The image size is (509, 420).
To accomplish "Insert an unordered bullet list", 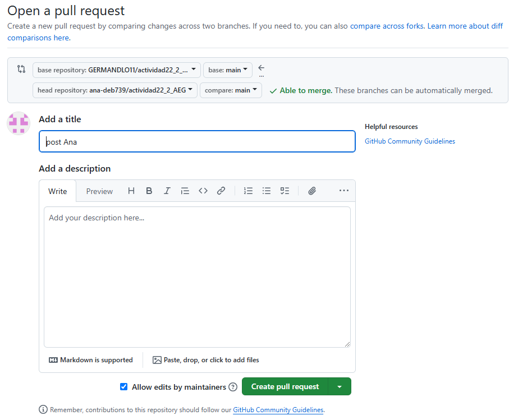I will (267, 191).
